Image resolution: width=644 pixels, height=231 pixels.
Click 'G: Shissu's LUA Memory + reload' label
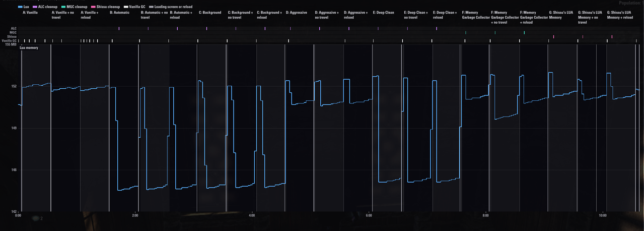click(x=620, y=15)
